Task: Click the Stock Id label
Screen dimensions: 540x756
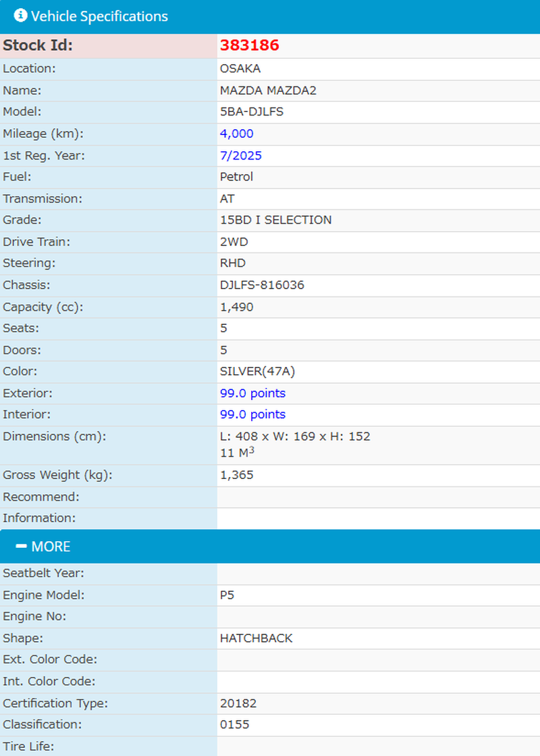Action: [x=38, y=45]
